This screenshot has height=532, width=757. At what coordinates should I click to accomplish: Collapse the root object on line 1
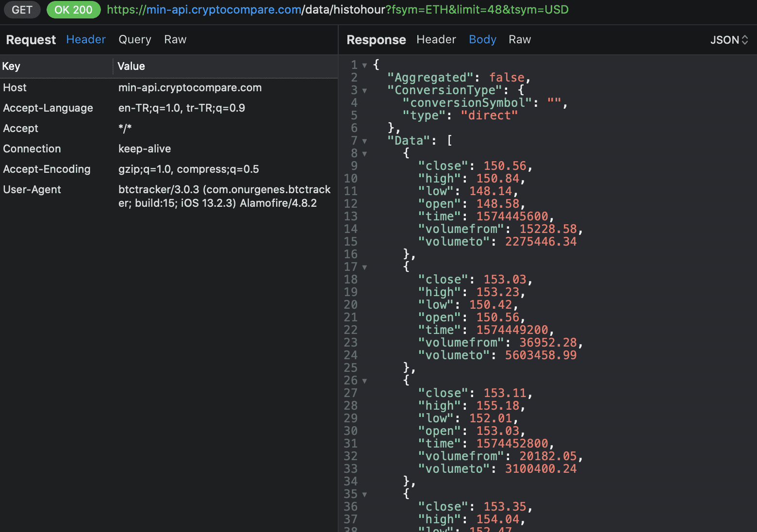click(364, 65)
